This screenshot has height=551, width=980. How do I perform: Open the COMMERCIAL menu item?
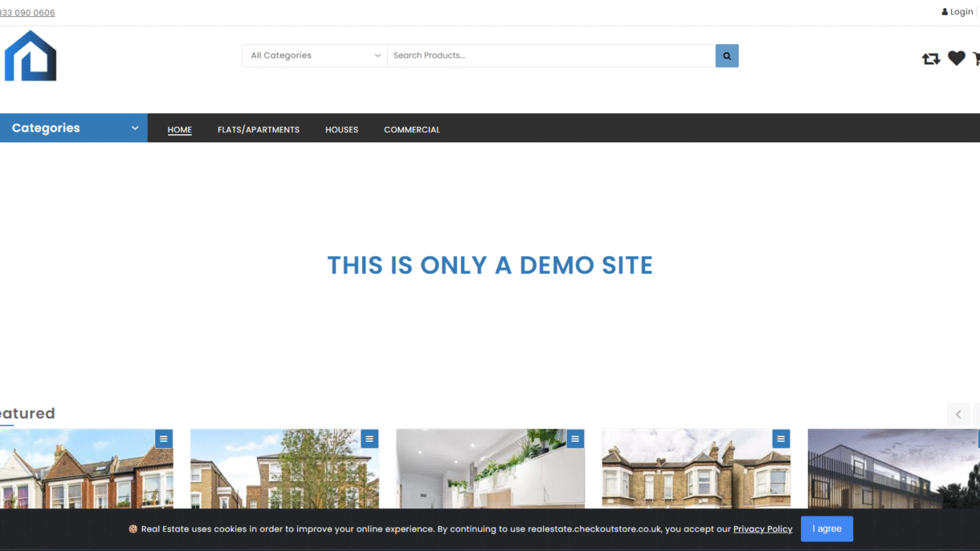click(412, 129)
